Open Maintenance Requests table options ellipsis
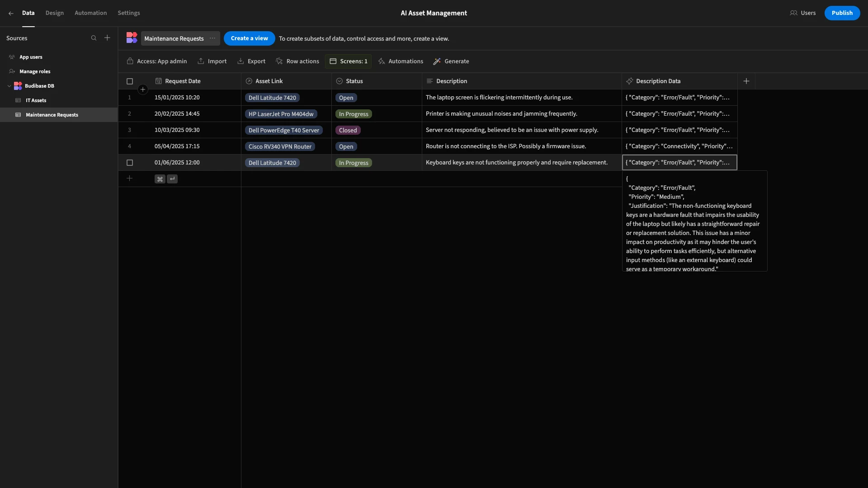The image size is (868, 488). 212,38
